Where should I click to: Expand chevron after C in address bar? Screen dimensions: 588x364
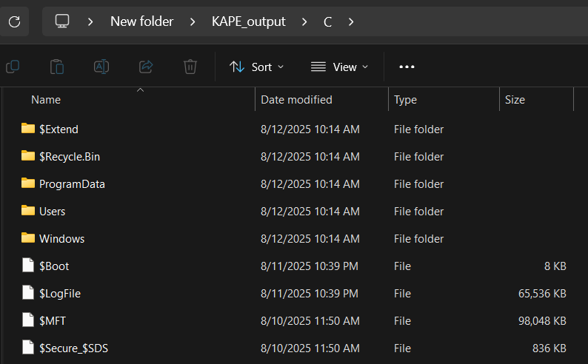click(x=351, y=21)
